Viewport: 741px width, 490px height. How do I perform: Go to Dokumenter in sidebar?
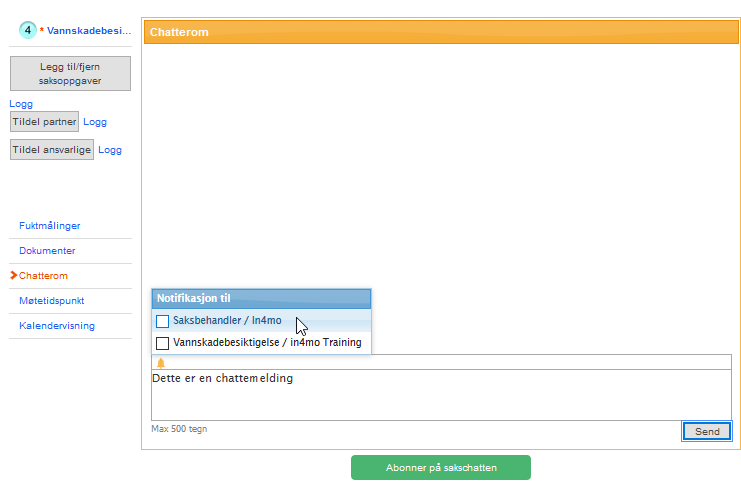(47, 251)
